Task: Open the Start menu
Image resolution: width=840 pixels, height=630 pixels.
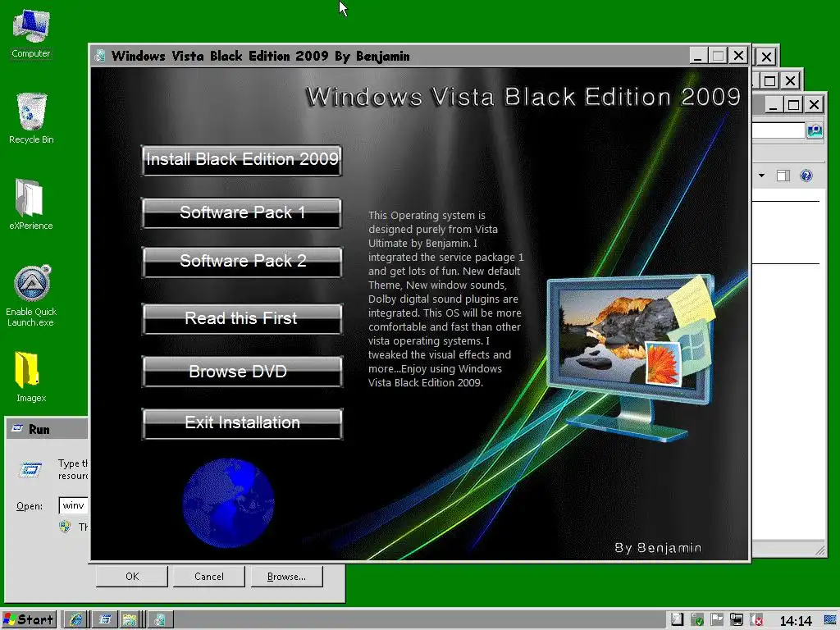Action: tap(29, 620)
